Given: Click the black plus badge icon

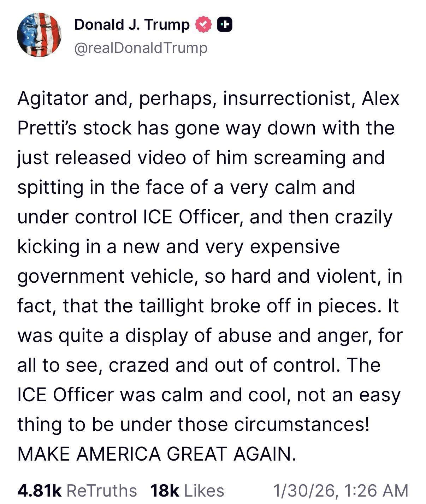Looking at the screenshot, I should pyautogui.click(x=224, y=25).
